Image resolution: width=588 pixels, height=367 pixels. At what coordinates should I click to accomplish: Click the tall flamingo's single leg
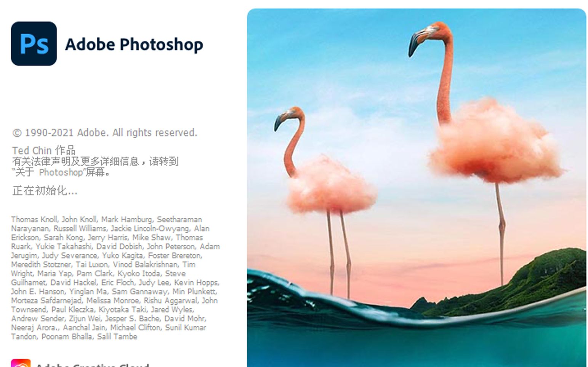[x=501, y=233]
